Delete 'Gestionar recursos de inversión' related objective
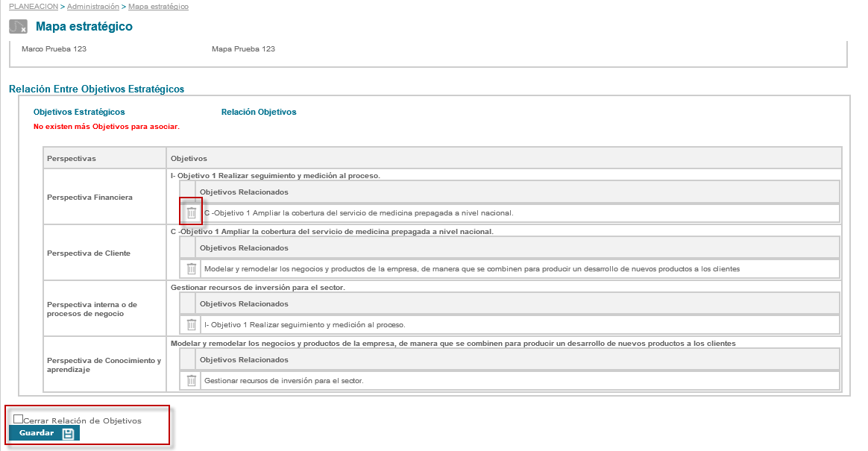 point(192,381)
